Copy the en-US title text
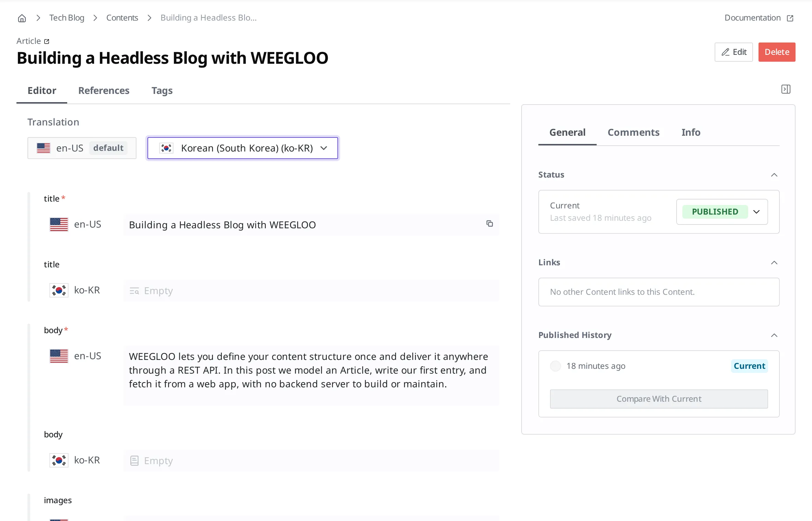Viewport: 812px width, 521px height. pos(490,224)
